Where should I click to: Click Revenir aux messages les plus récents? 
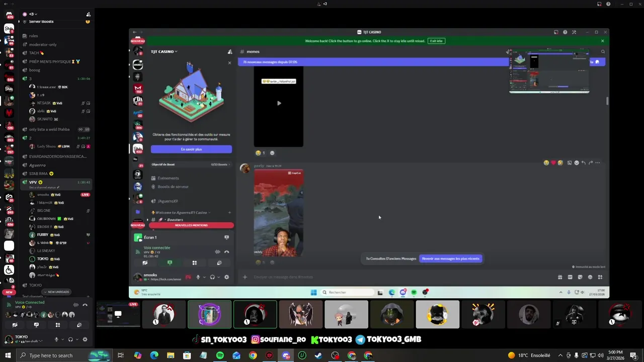pos(451,258)
